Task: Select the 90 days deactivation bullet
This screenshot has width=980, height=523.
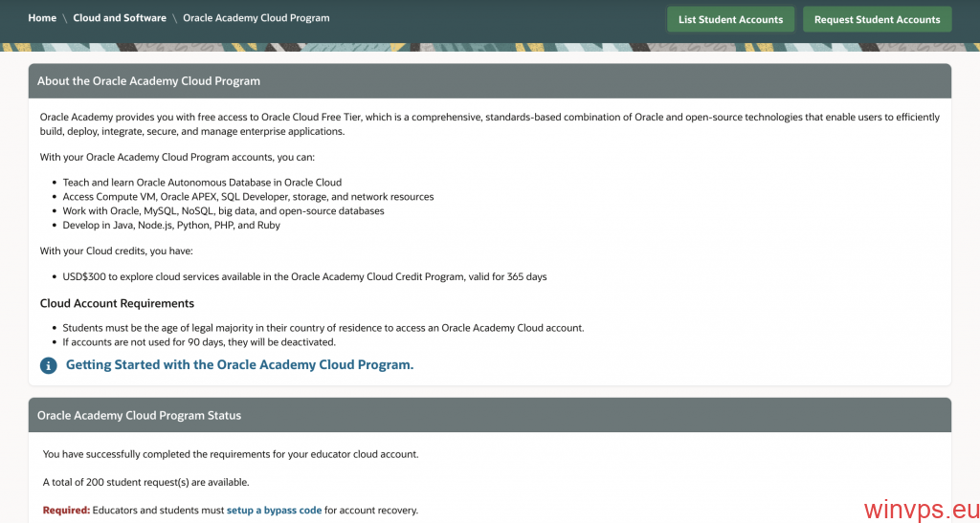Action: click(x=199, y=342)
